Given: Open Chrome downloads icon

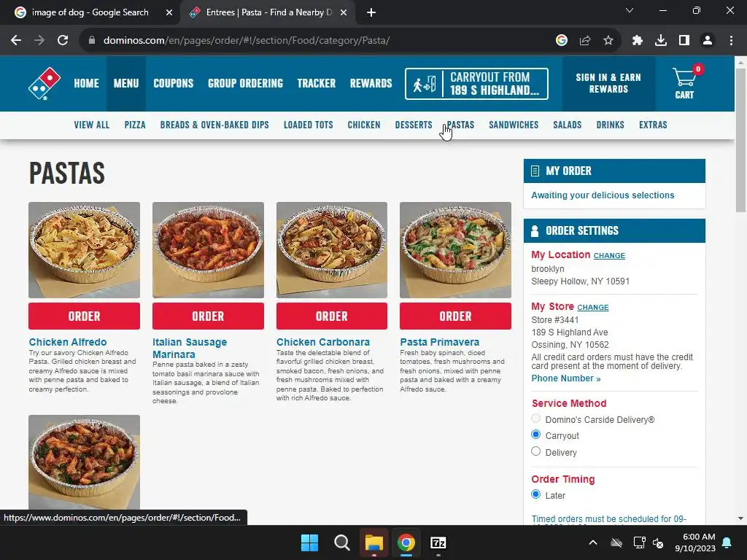Looking at the screenshot, I should tap(661, 41).
